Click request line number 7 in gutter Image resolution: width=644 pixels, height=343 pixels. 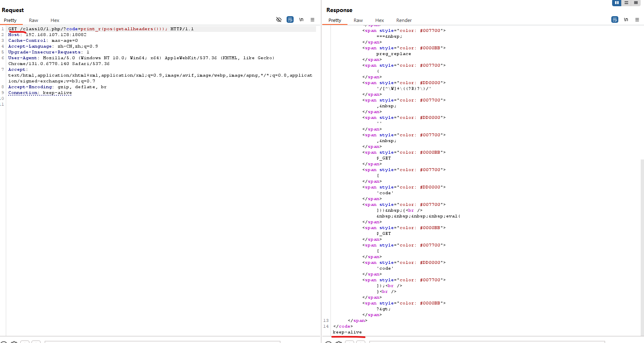(2, 70)
